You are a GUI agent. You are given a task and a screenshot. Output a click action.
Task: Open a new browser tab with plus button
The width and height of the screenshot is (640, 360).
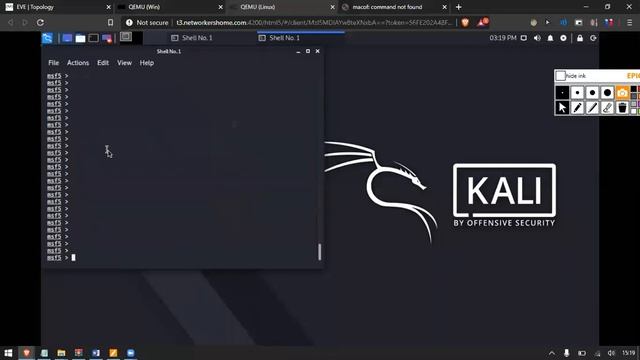point(458,7)
